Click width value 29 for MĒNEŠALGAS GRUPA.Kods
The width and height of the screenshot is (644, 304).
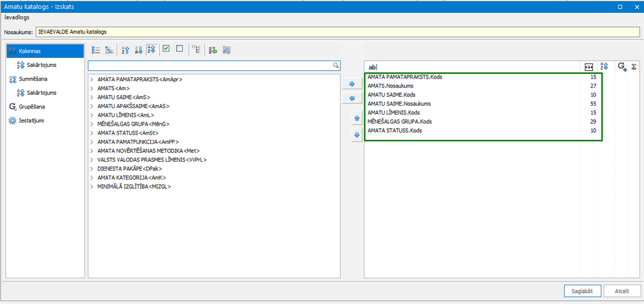[x=592, y=122]
